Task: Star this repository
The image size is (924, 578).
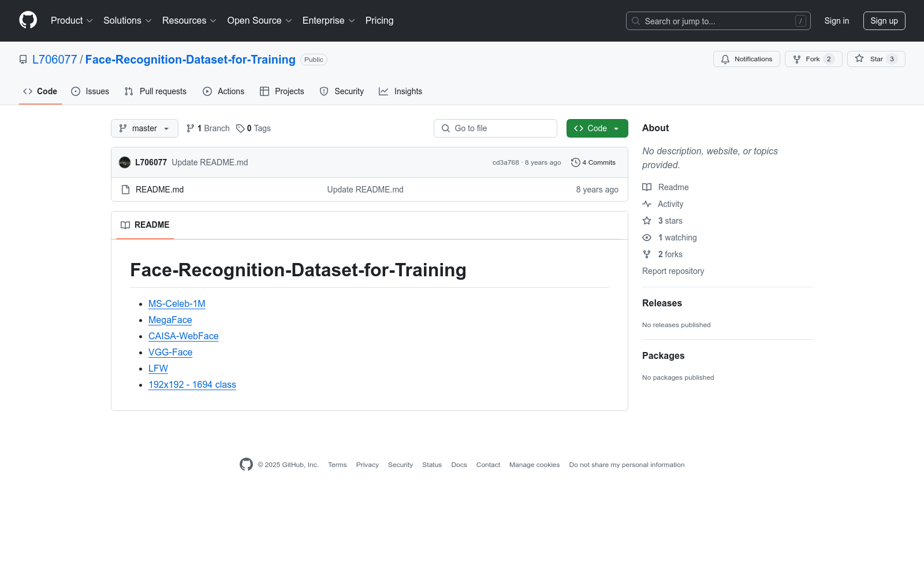Action: click(876, 59)
